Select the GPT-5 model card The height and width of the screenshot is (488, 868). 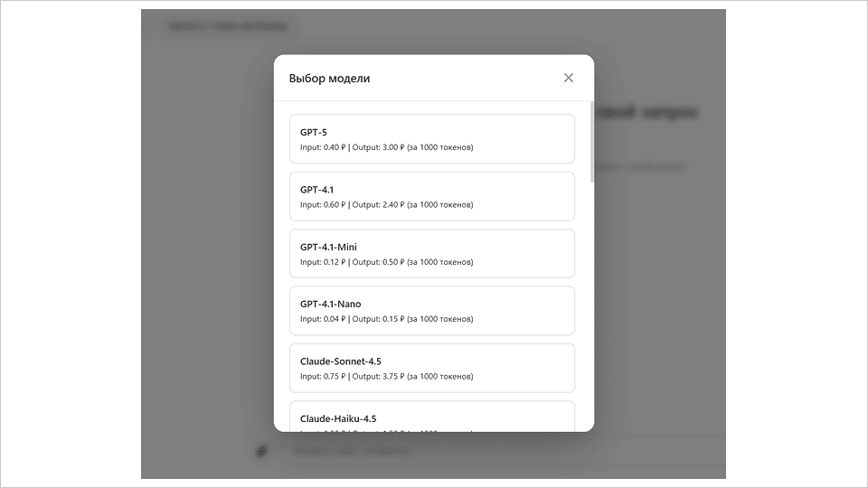tap(432, 139)
